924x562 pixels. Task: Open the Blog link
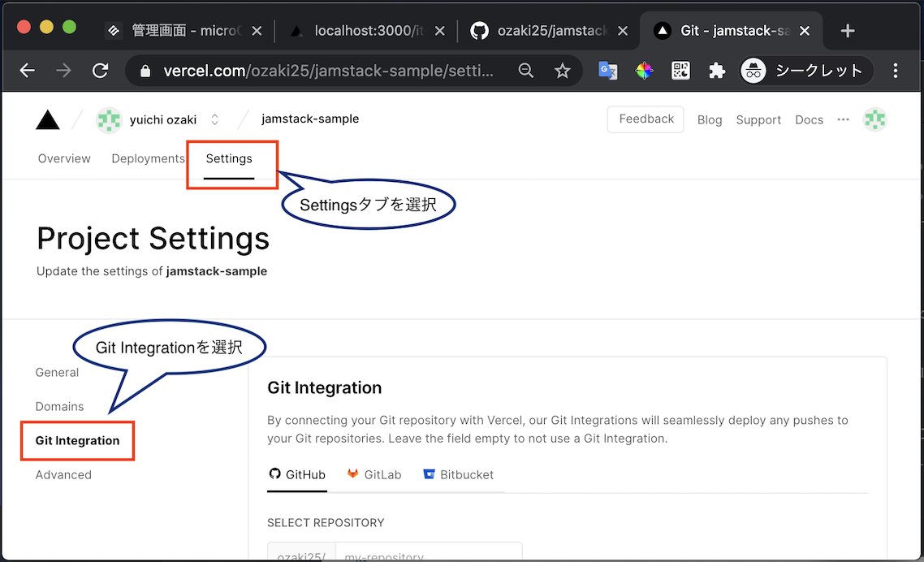pos(710,119)
